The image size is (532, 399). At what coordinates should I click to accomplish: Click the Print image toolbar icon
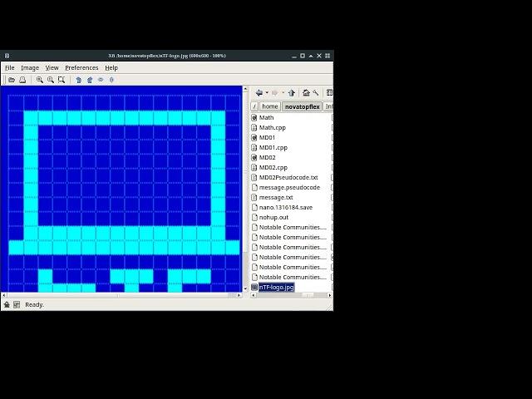coord(22,80)
